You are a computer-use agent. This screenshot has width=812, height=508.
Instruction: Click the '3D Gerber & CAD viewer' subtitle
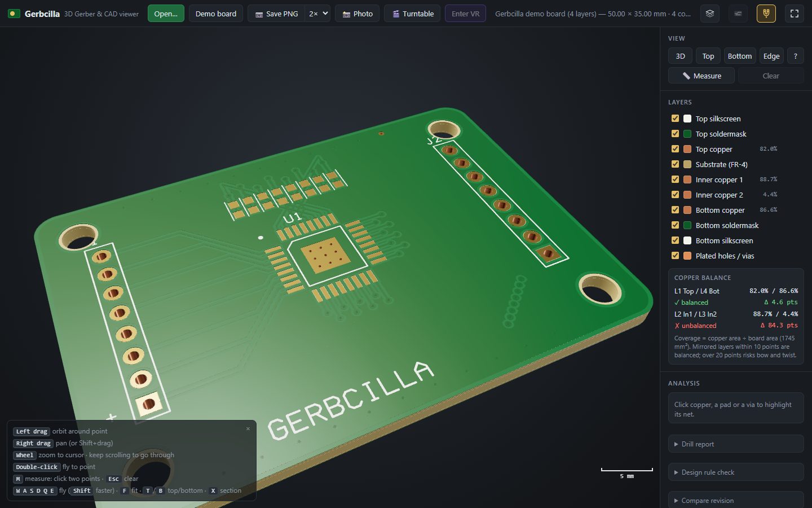(101, 14)
